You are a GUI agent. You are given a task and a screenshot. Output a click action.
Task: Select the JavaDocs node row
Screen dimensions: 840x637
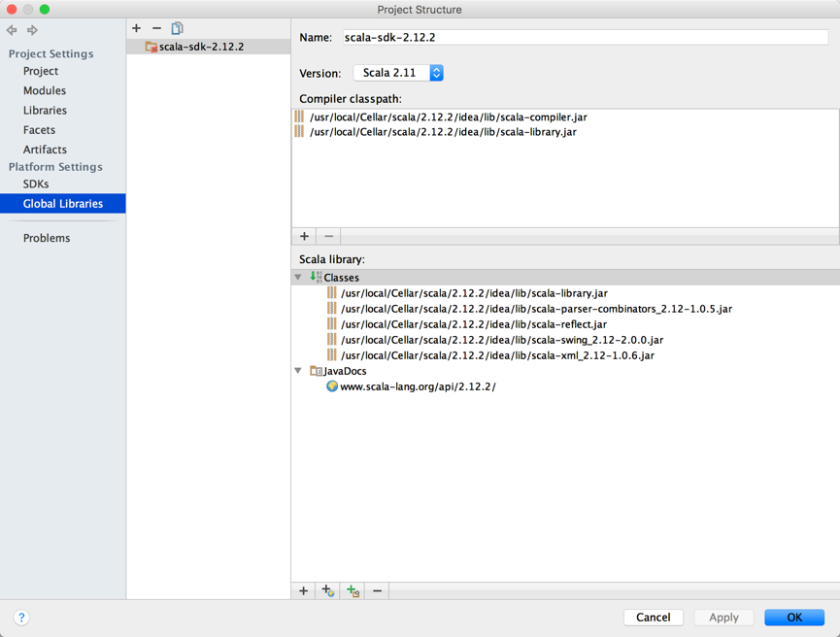pyautogui.click(x=566, y=371)
